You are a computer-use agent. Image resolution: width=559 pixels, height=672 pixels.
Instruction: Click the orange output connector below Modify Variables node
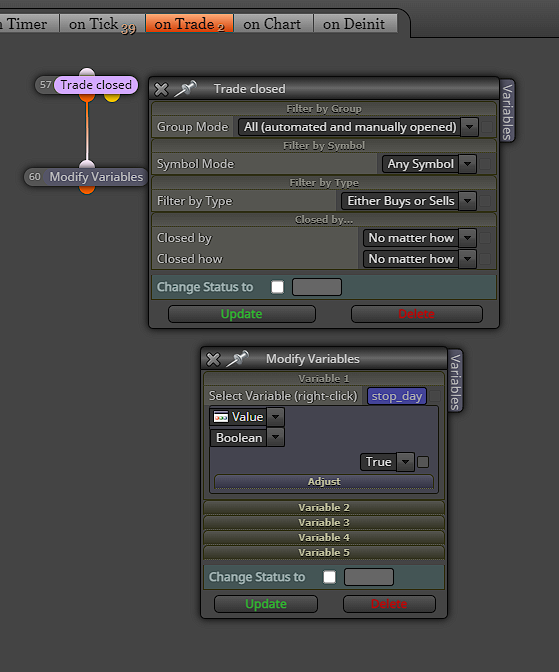(87, 190)
